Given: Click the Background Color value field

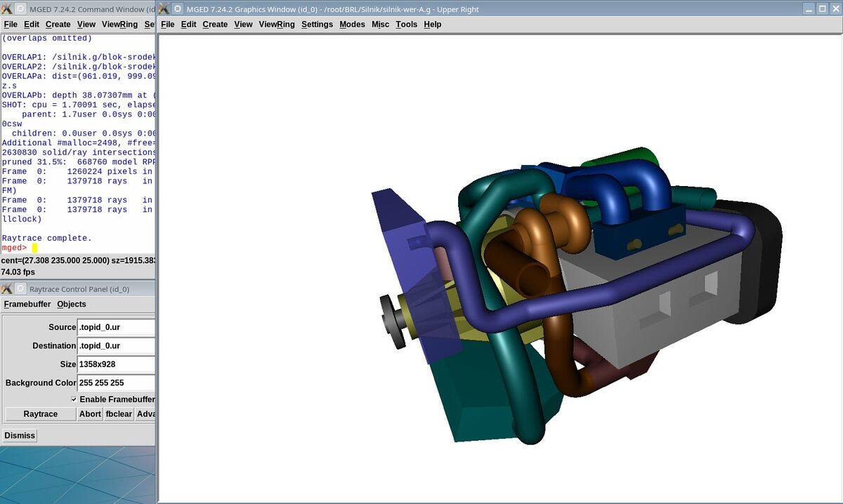Looking at the screenshot, I should [x=116, y=383].
